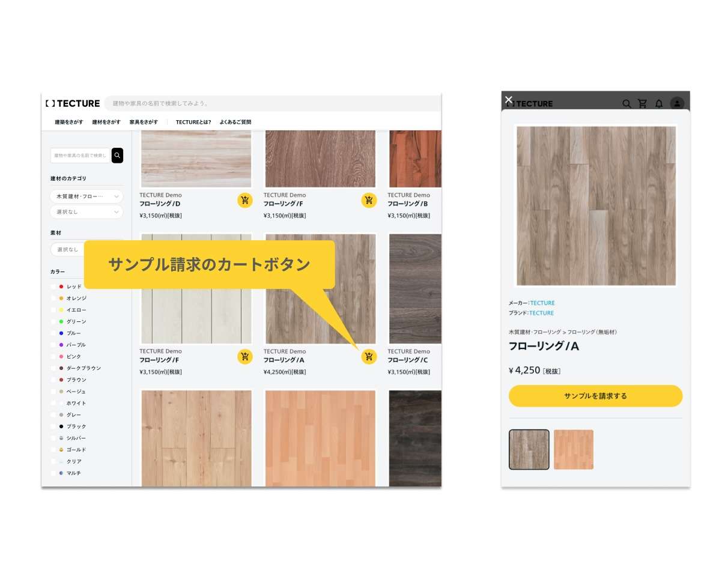Expand the 木質建材・フロー category dropdown
The image size is (728, 576).
point(86,196)
